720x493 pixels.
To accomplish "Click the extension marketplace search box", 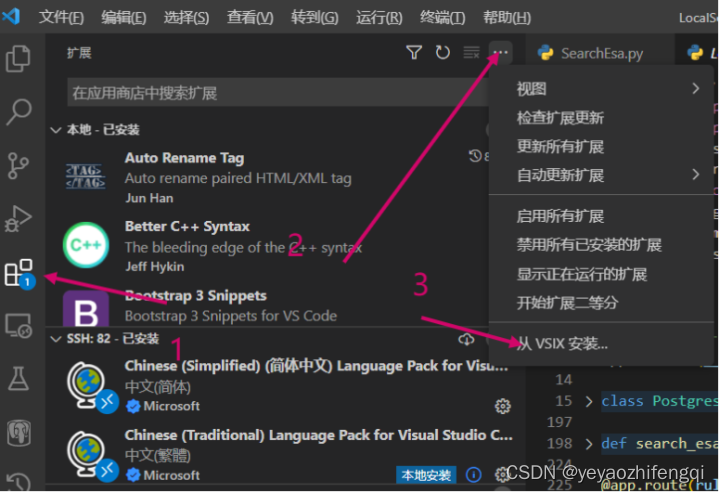I will [277, 93].
